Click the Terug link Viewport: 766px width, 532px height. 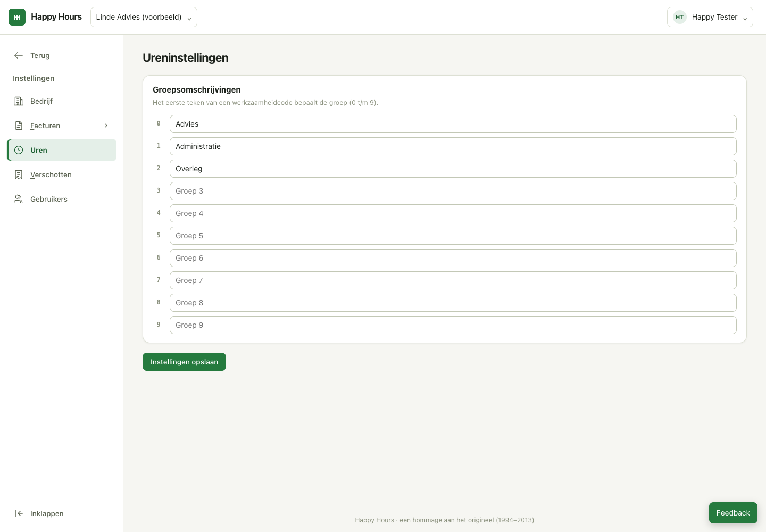(40, 55)
